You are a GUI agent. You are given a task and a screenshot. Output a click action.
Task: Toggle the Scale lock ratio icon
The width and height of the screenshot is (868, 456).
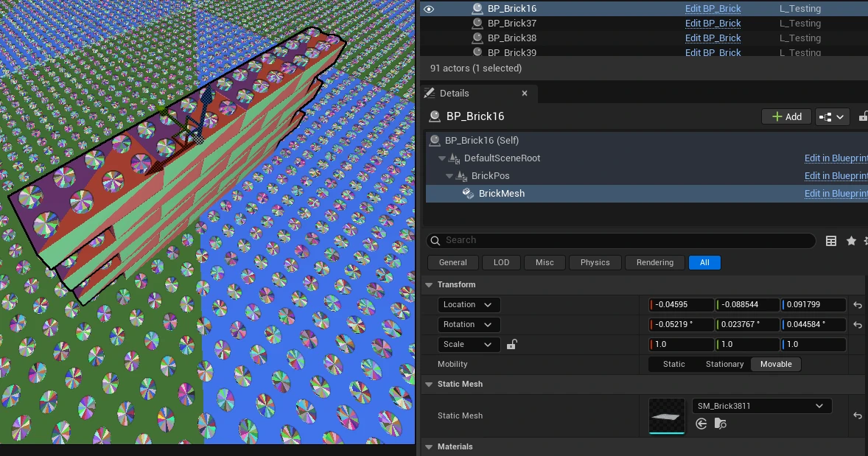click(x=511, y=344)
